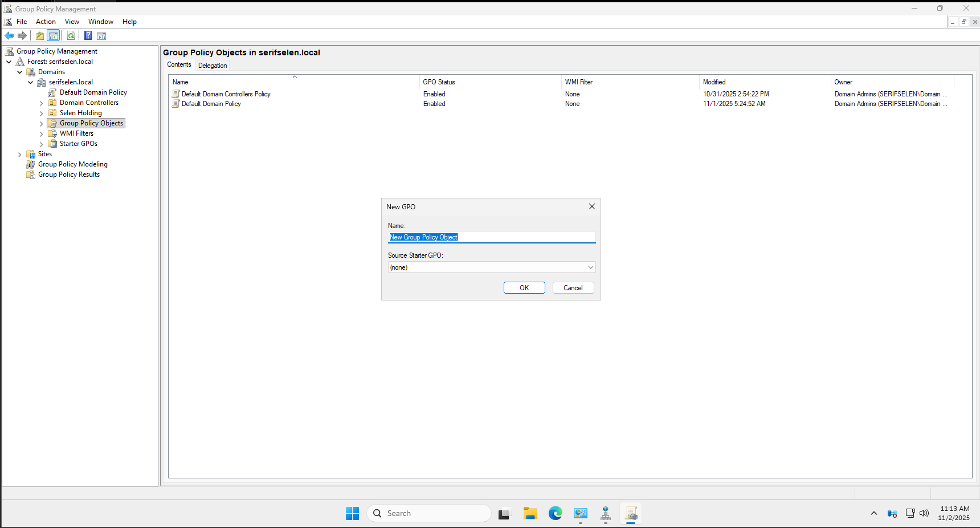Expand the Sites node in tree
This screenshot has height=528, width=980.
click(x=20, y=155)
